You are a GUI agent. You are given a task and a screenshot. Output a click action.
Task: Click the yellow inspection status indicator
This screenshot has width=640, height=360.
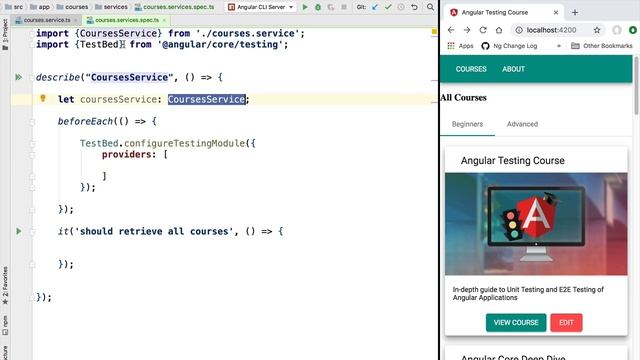click(x=434, y=31)
